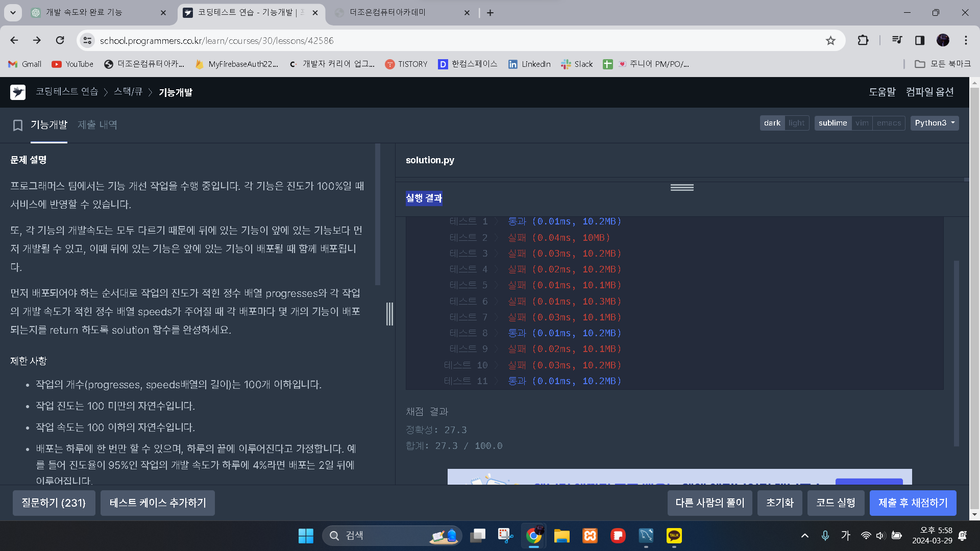This screenshot has height=551, width=980.
Task: Open the Python3 language dropdown
Action: (x=934, y=123)
